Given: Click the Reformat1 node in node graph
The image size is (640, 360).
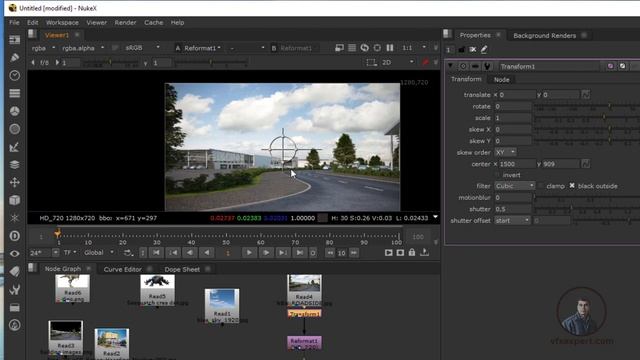Looking at the screenshot, I should [x=304, y=342].
